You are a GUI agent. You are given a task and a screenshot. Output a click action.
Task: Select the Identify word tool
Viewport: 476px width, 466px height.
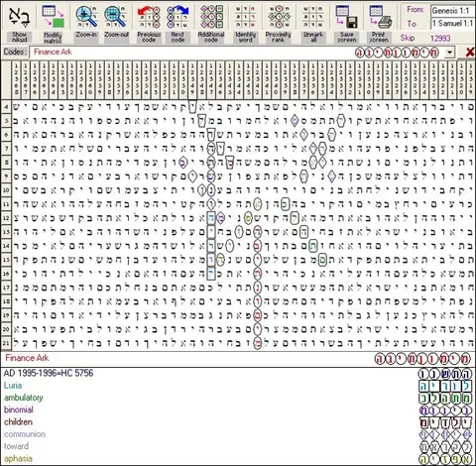245,17
